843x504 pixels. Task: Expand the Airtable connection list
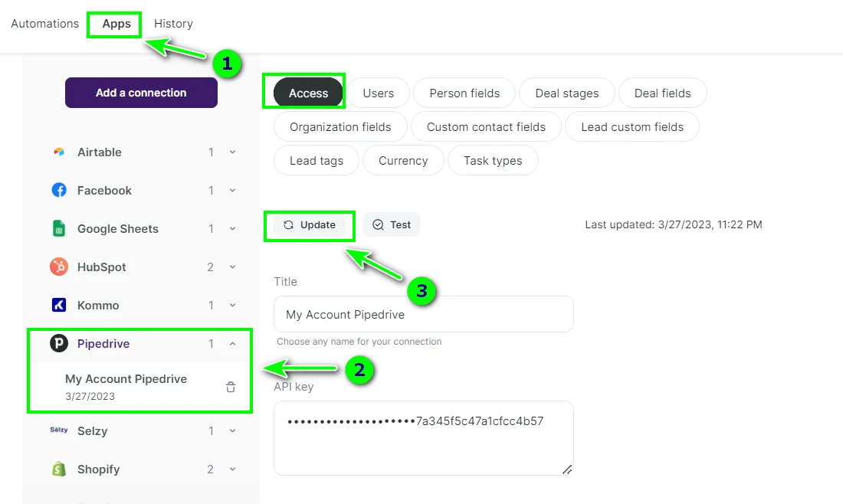[x=232, y=152]
